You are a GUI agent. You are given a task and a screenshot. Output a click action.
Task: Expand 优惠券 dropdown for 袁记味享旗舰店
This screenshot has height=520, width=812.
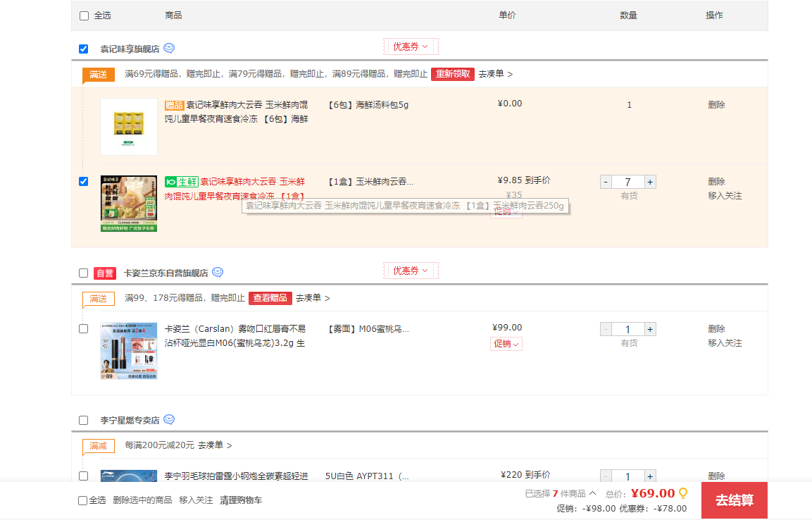[x=411, y=47]
